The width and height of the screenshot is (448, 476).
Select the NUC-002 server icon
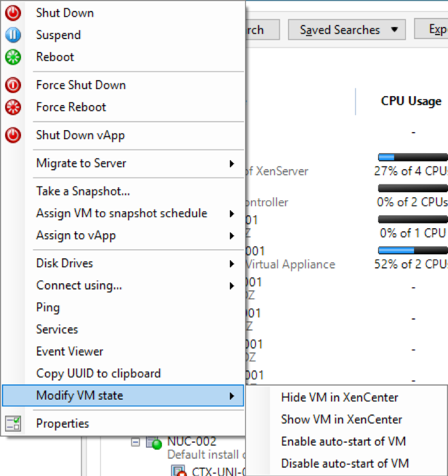[x=154, y=442]
